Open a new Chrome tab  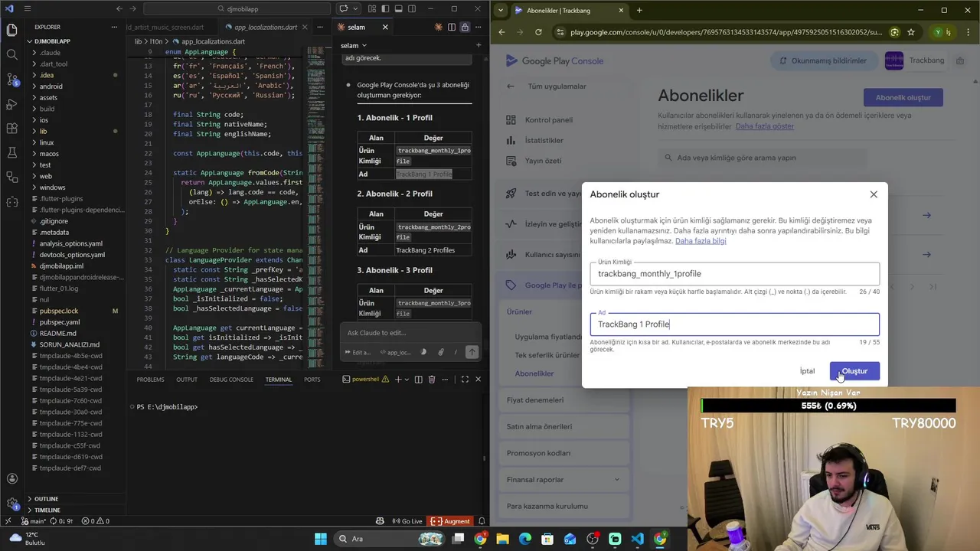pyautogui.click(x=639, y=10)
